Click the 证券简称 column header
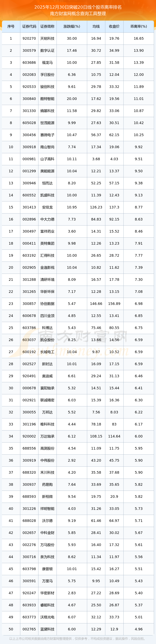This screenshot has height=644, width=156. (47, 26)
